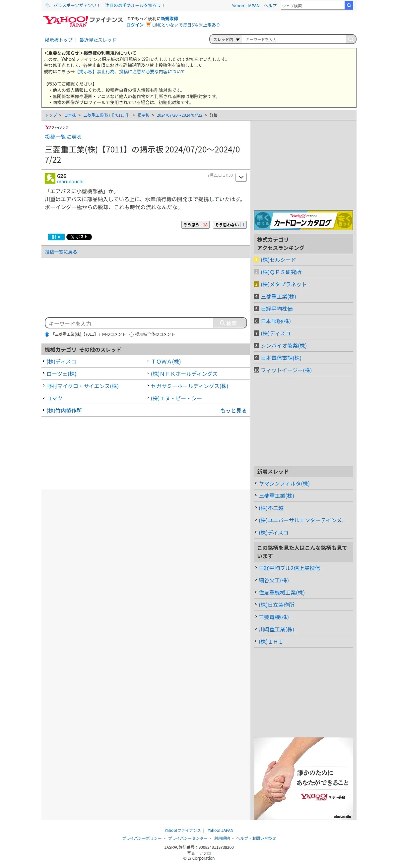This screenshot has width=398, height=868.
Task: Click the Yahoo! JAPAN Finance logo
Action: pos(83,21)
